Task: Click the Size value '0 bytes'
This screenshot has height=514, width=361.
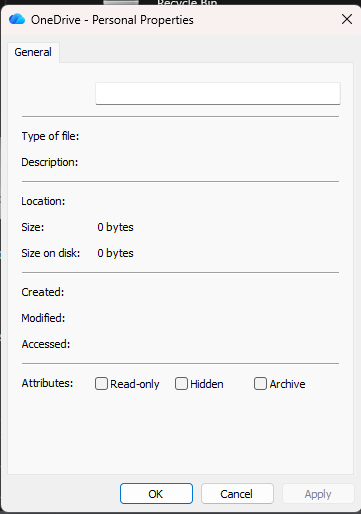Action: tap(115, 227)
